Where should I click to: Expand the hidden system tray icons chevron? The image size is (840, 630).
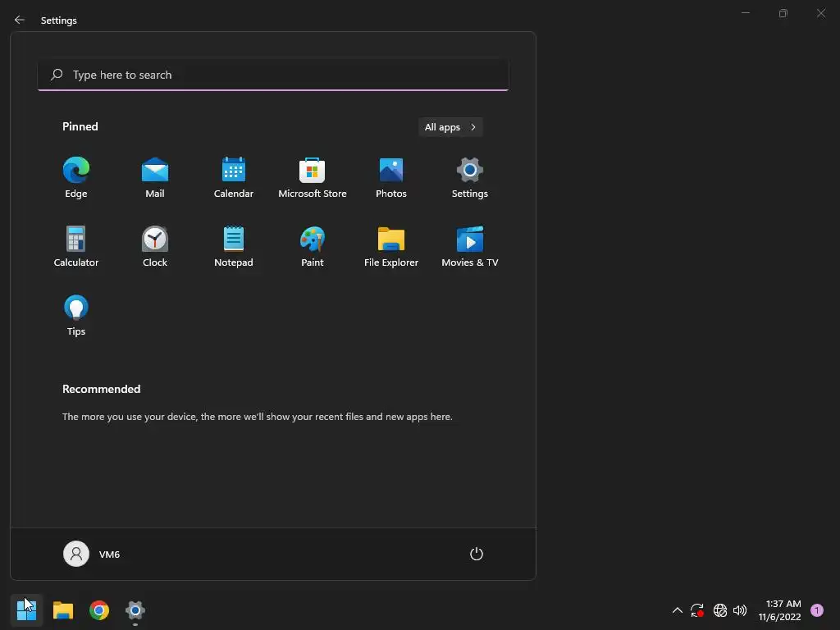point(677,610)
